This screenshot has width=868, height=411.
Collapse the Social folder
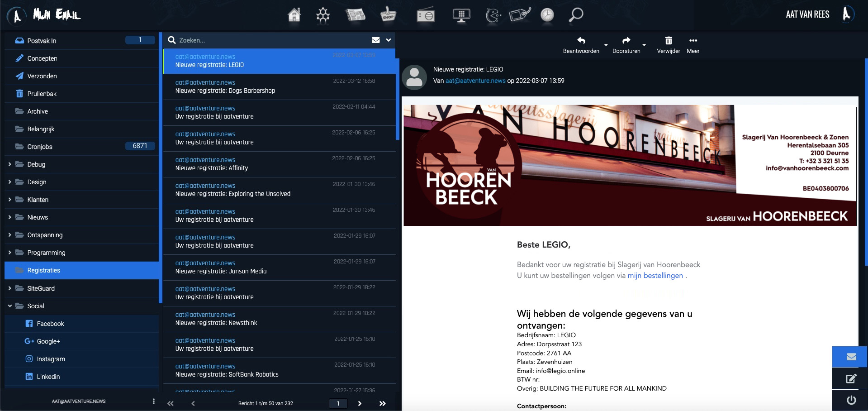9,306
